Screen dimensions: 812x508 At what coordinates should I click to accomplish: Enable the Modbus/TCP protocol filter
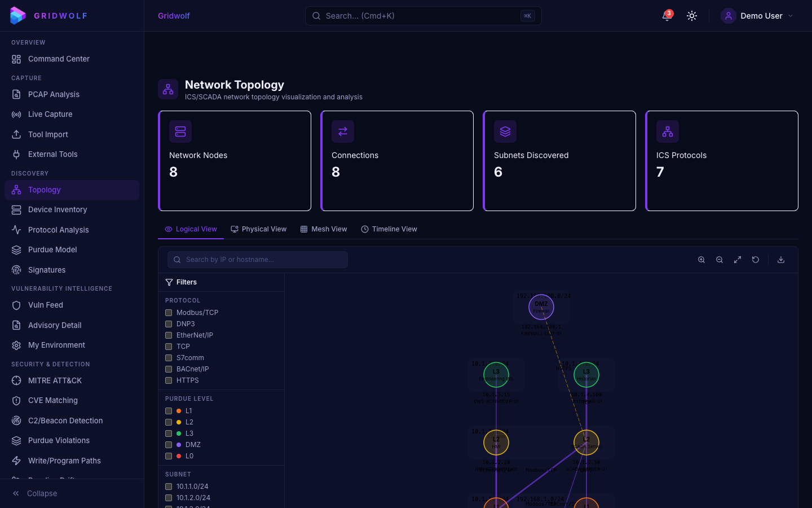pyautogui.click(x=169, y=313)
